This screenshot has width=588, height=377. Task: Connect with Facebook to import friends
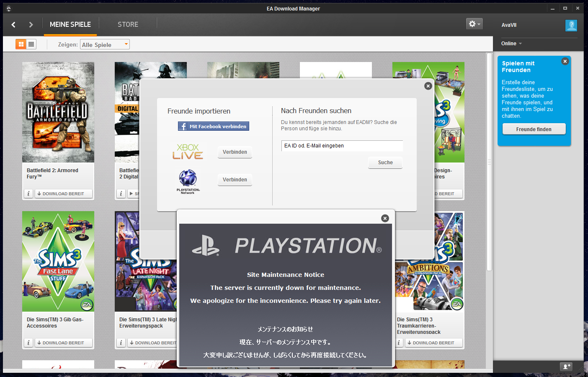click(x=213, y=126)
